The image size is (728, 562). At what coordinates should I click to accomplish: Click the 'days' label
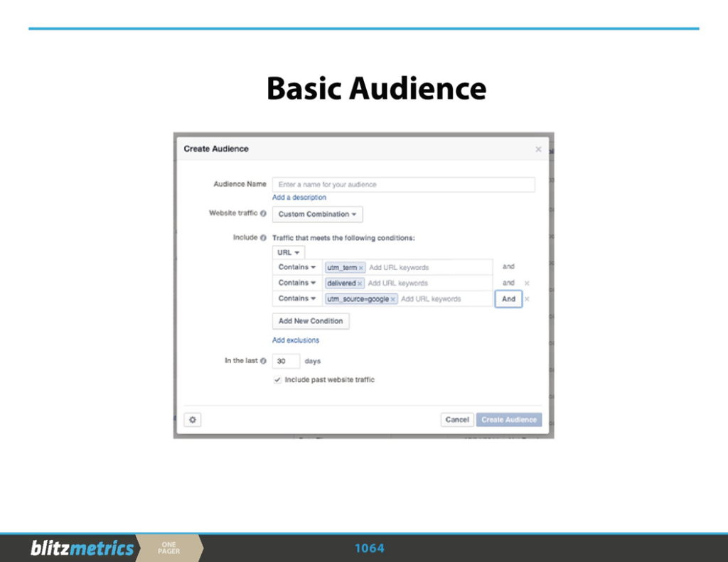[313, 361]
